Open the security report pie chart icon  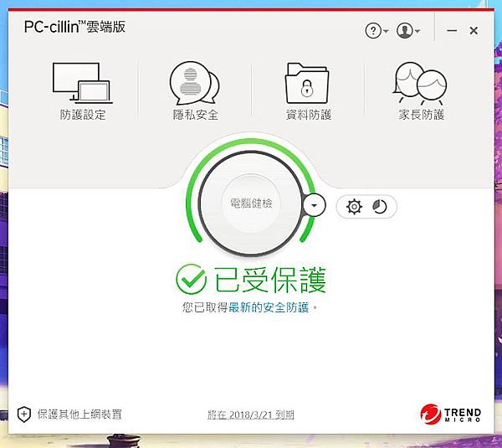[379, 206]
